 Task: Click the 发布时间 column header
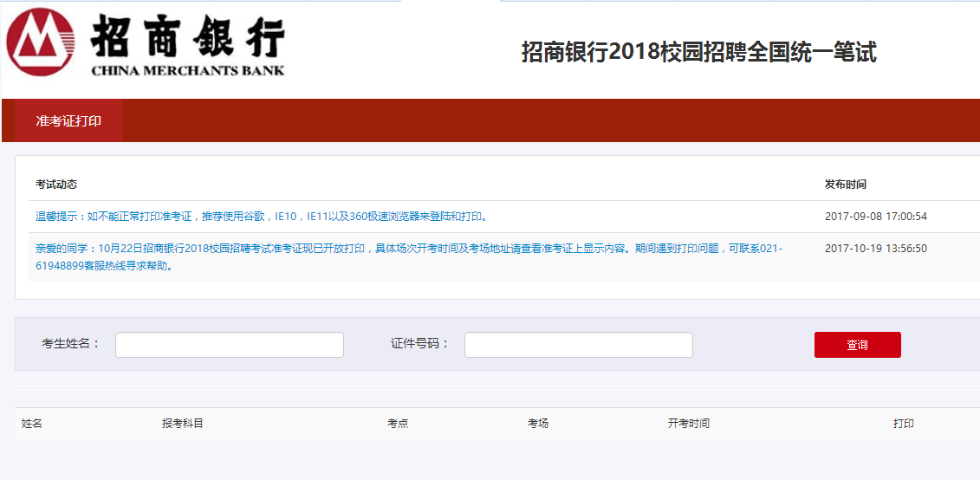(x=845, y=185)
